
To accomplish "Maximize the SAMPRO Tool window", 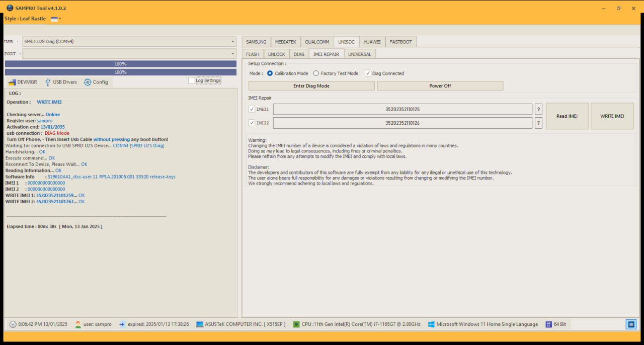I will pyautogui.click(x=618, y=8).
